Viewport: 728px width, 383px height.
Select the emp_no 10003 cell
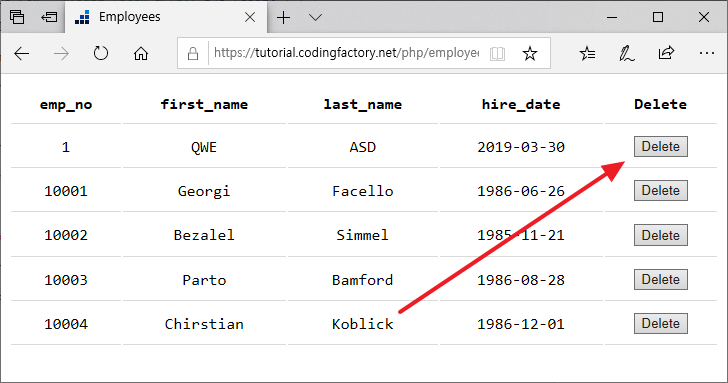point(66,280)
